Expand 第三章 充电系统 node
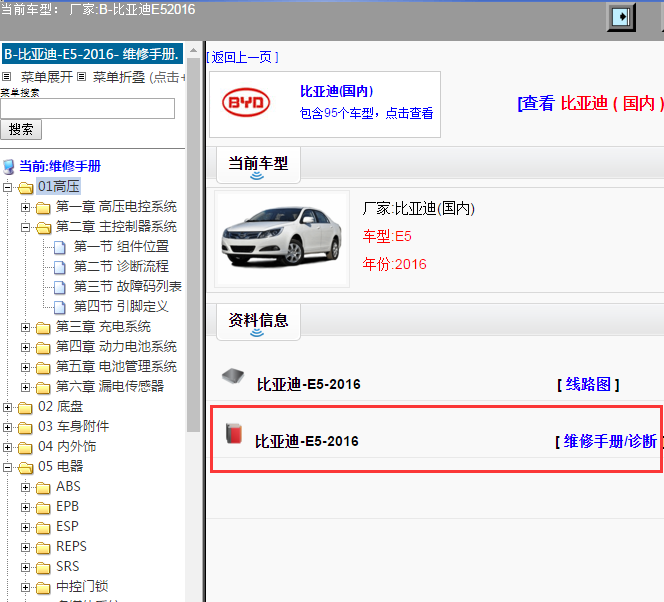This screenshot has width=664, height=602. point(25,327)
